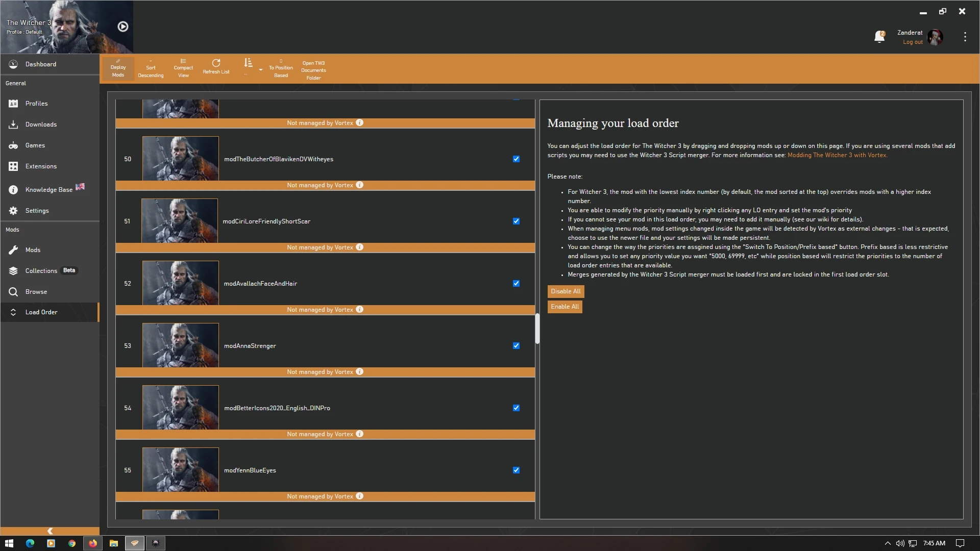Click the Disable All button
980x551 pixels.
[566, 291]
